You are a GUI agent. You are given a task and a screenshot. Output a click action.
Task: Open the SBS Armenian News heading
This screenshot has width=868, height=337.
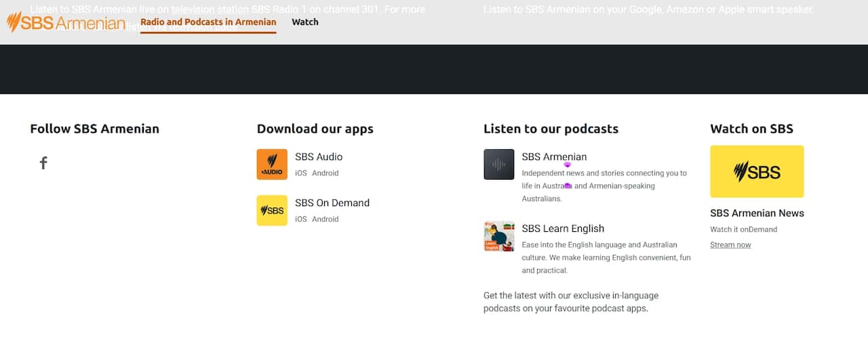(x=757, y=213)
